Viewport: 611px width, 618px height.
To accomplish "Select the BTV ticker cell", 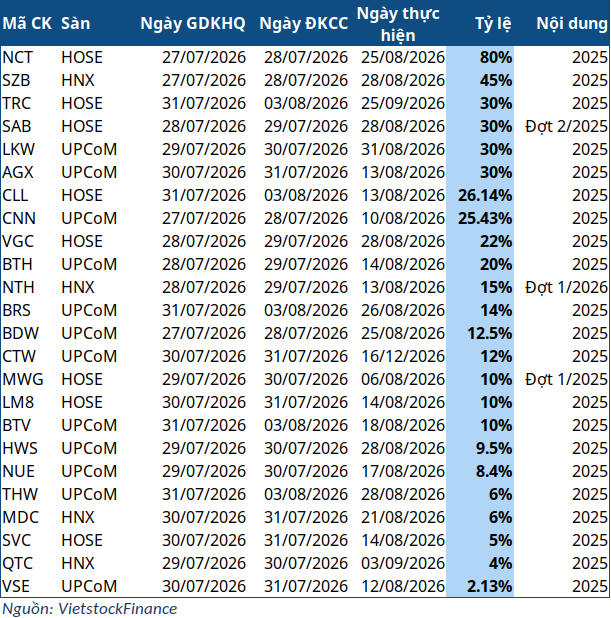I will click(x=17, y=425).
